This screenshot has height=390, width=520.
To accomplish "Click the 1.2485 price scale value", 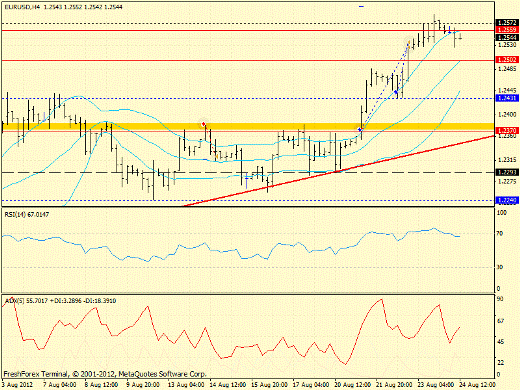I will pyautogui.click(x=507, y=69).
